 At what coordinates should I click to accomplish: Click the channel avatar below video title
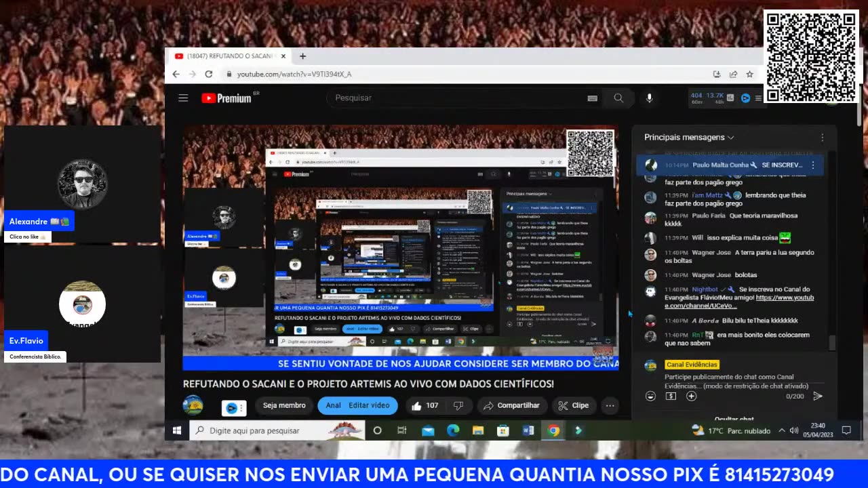[x=193, y=405]
